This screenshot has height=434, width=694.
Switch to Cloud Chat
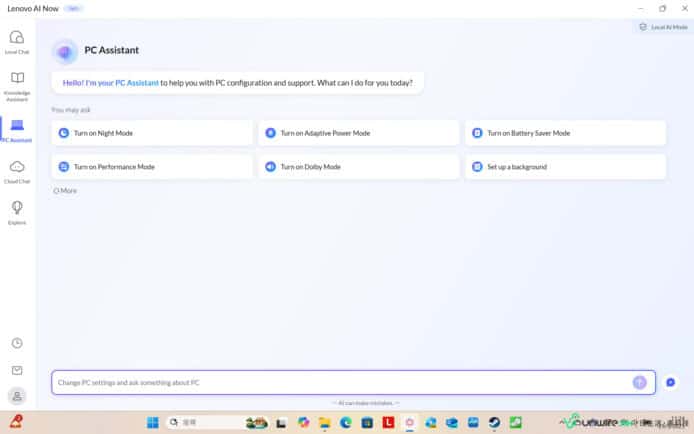tap(17, 172)
